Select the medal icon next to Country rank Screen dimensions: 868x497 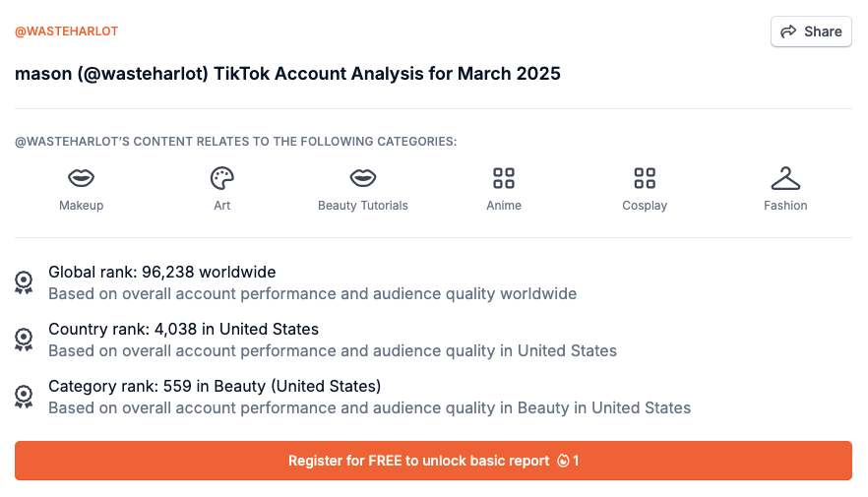pyautogui.click(x=25, y=340)
